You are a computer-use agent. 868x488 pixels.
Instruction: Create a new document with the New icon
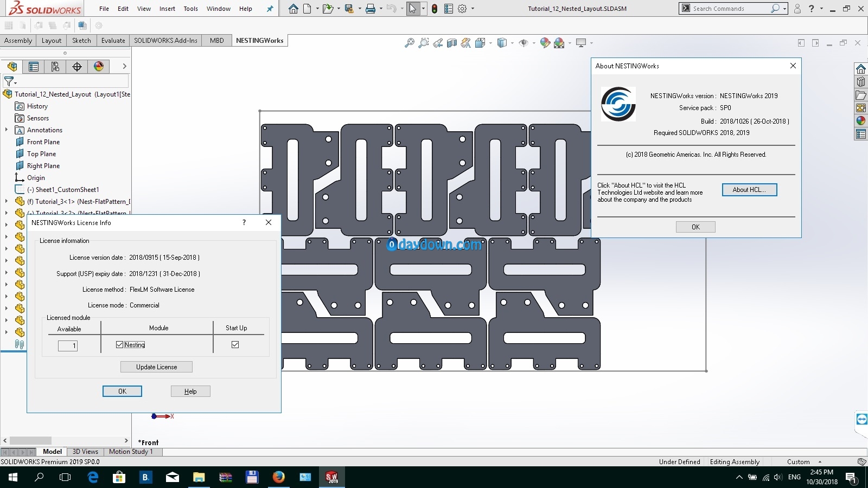click(x=308, y=9)
